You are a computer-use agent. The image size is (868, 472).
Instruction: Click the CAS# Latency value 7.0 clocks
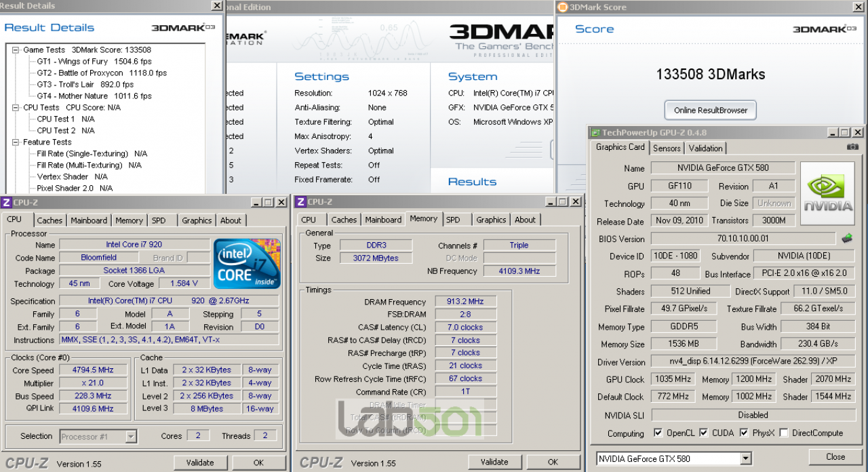(466, 328)
